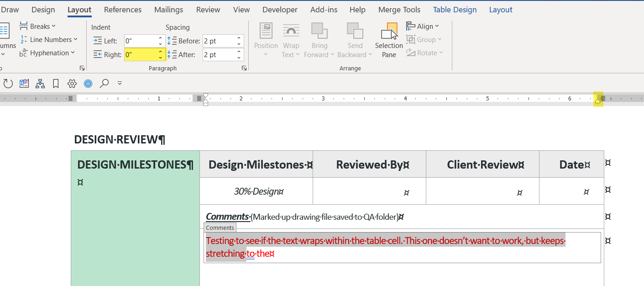Click the Spacing After input field
This screenshot has height=286, width=644.
coord(219,54)
